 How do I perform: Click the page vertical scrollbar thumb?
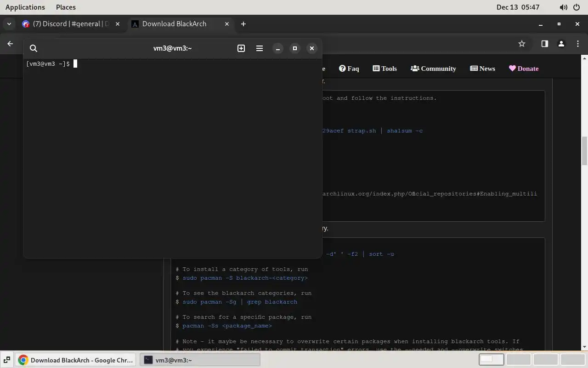click(584, 150)
